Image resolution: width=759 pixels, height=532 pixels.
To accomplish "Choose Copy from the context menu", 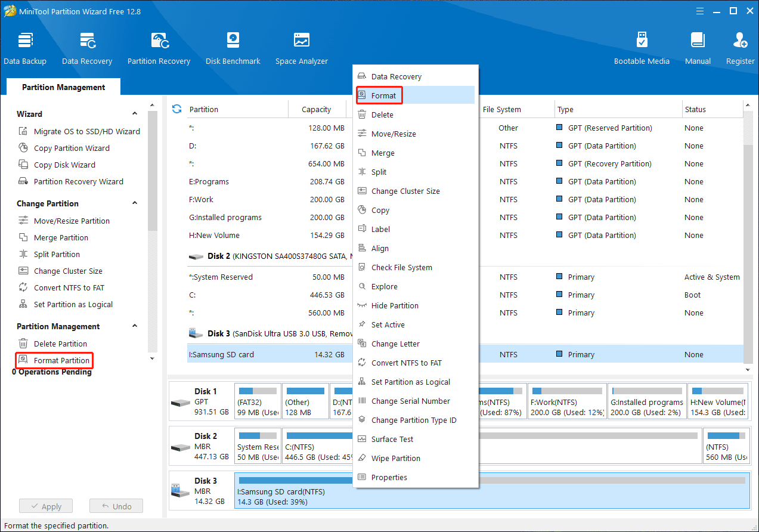I will coord(416,210).
